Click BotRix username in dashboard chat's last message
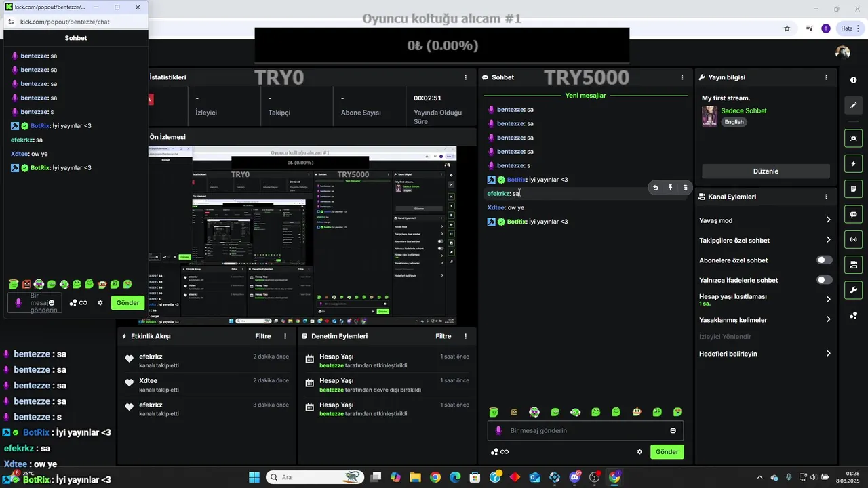Screen dimensions: 868x488 [516, 222]
